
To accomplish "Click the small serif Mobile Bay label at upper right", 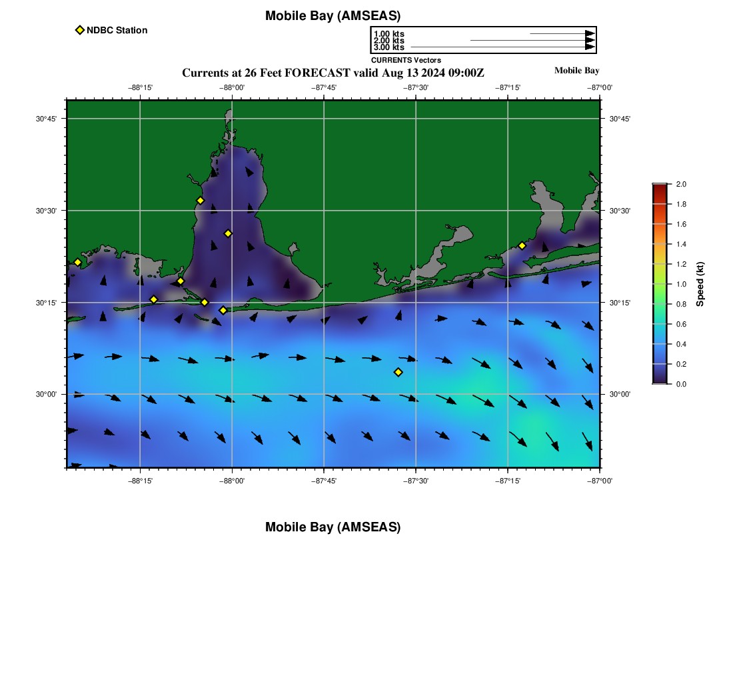I will point(576,71).
